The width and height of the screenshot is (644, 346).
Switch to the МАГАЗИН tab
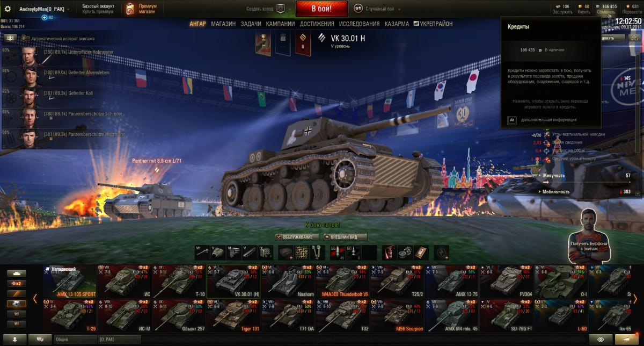(223, 24)
